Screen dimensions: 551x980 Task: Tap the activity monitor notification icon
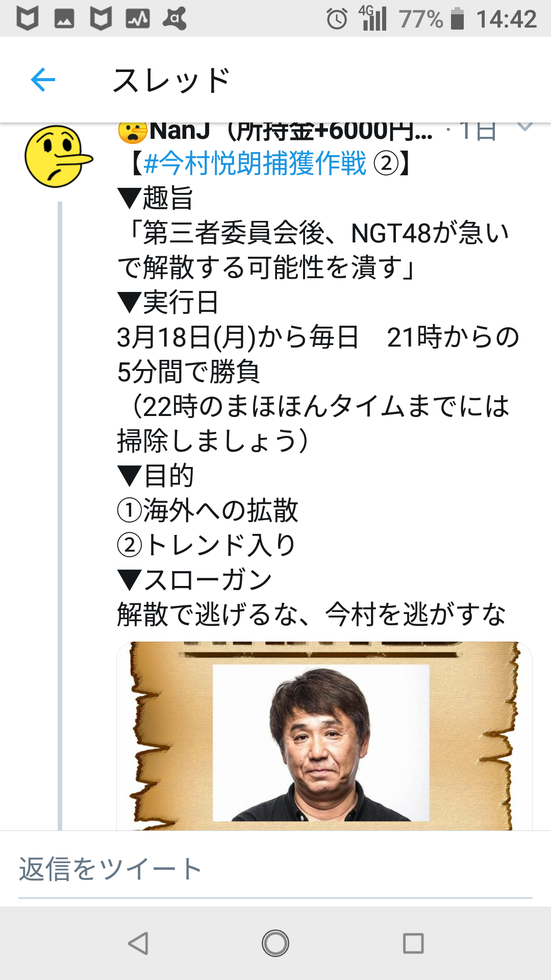tap(138, 19)
